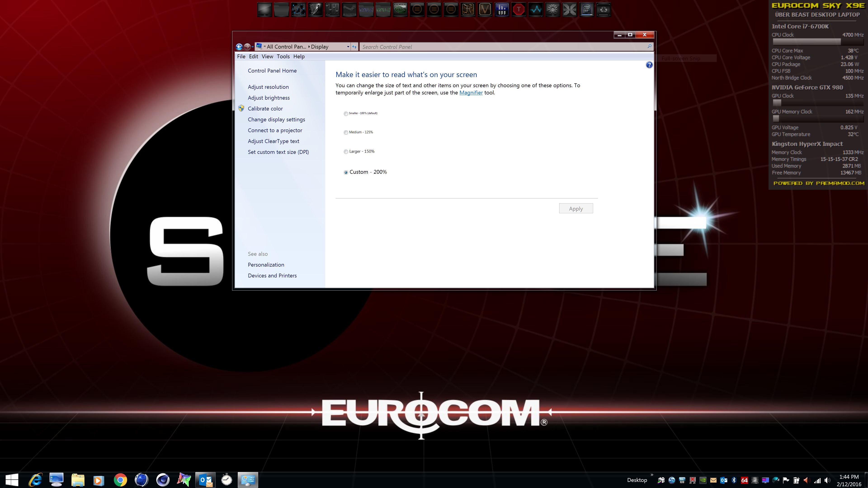Click the Windows Start button
Screen dimensions: 868x488
(x=12, y=480)
